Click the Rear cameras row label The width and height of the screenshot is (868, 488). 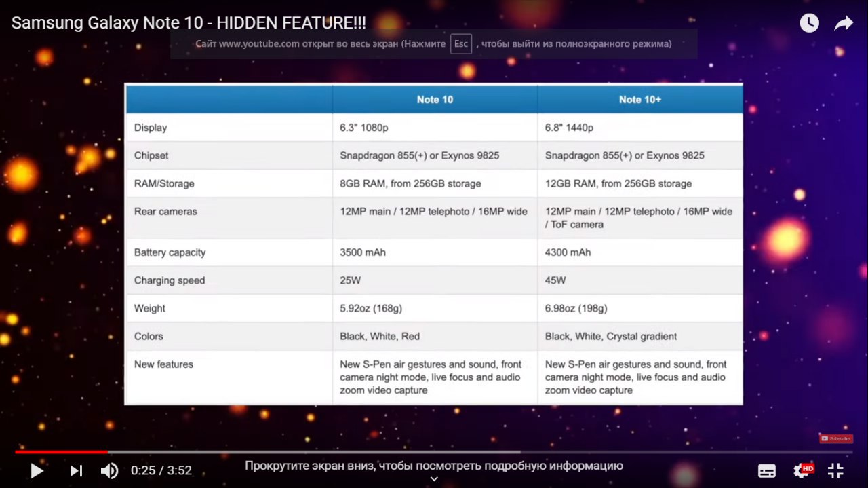[165, 211]
